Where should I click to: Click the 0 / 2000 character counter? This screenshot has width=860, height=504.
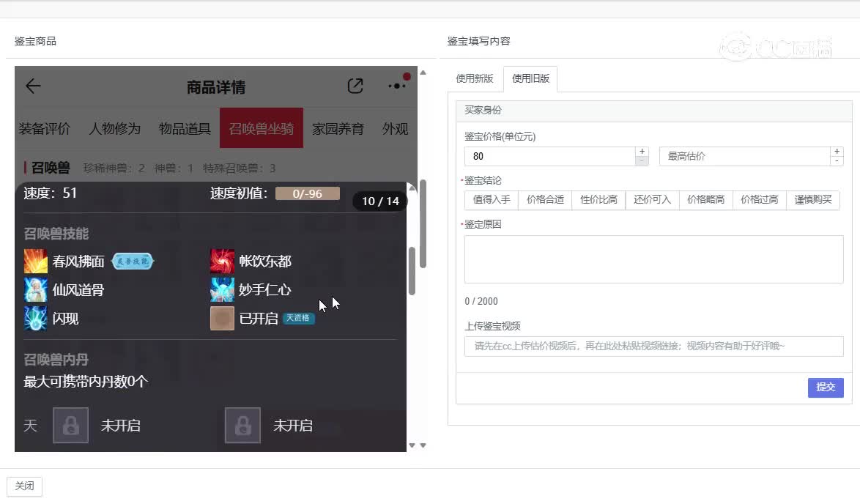481,301
